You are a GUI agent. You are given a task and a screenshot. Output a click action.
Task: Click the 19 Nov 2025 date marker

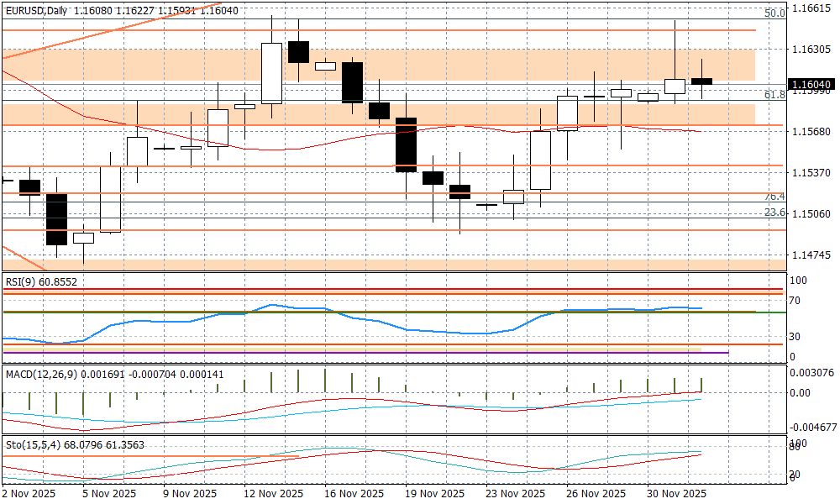(434, 494)
